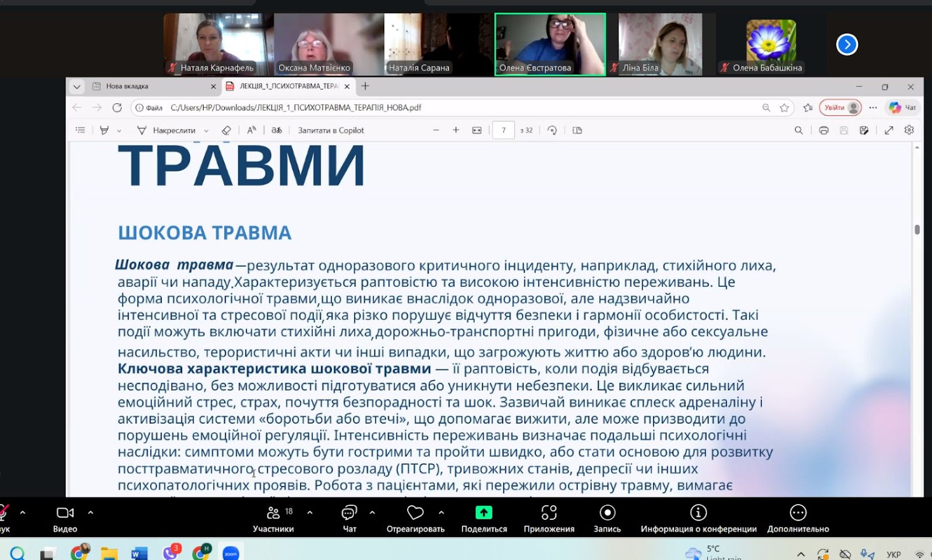Switch to the Нова вкладка tab
Image resolution: width=932 pixels, height=560 pixels.
(147, 87)
